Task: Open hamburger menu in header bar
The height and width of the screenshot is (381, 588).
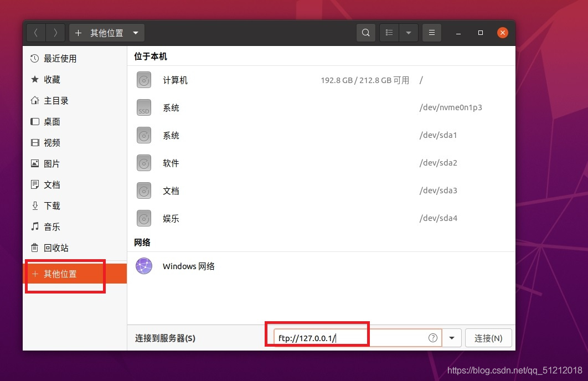Action: click(432, 33)
